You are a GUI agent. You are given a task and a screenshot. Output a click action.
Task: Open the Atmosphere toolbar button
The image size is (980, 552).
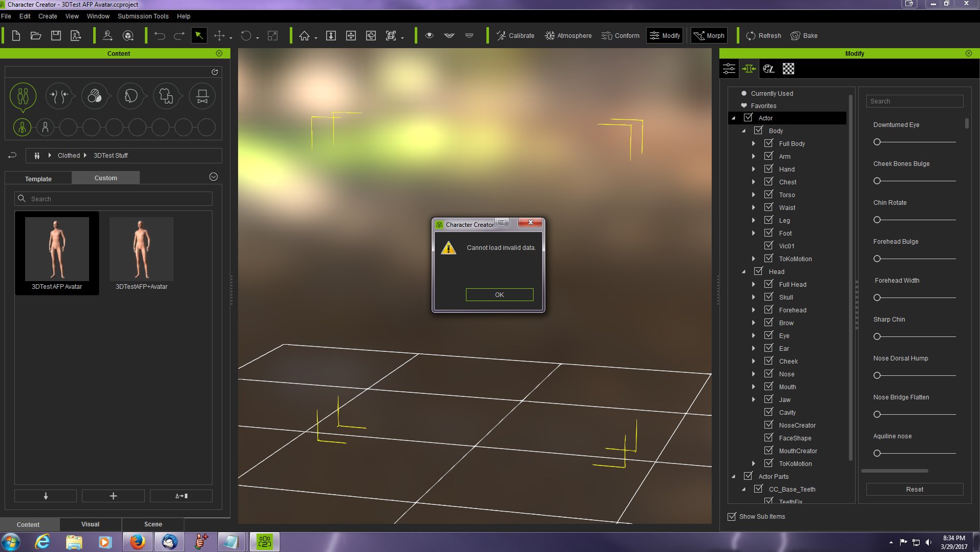coord(568,35)
